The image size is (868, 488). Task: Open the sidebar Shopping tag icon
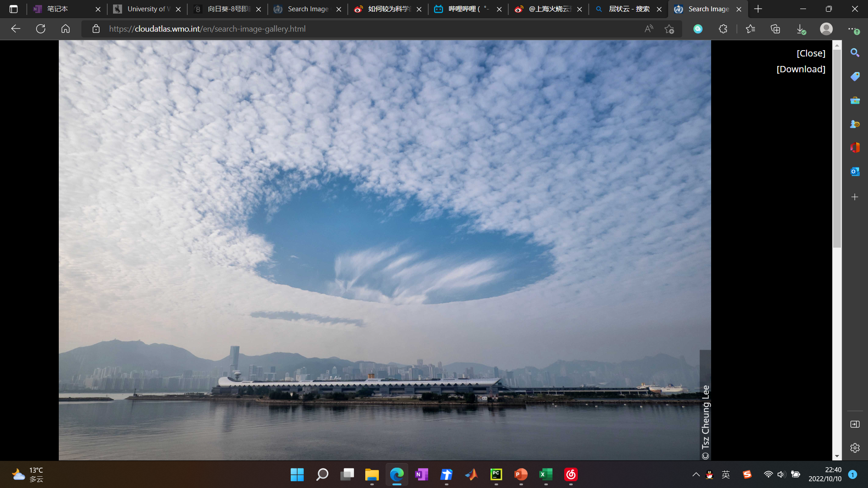[x=854, y=76]
